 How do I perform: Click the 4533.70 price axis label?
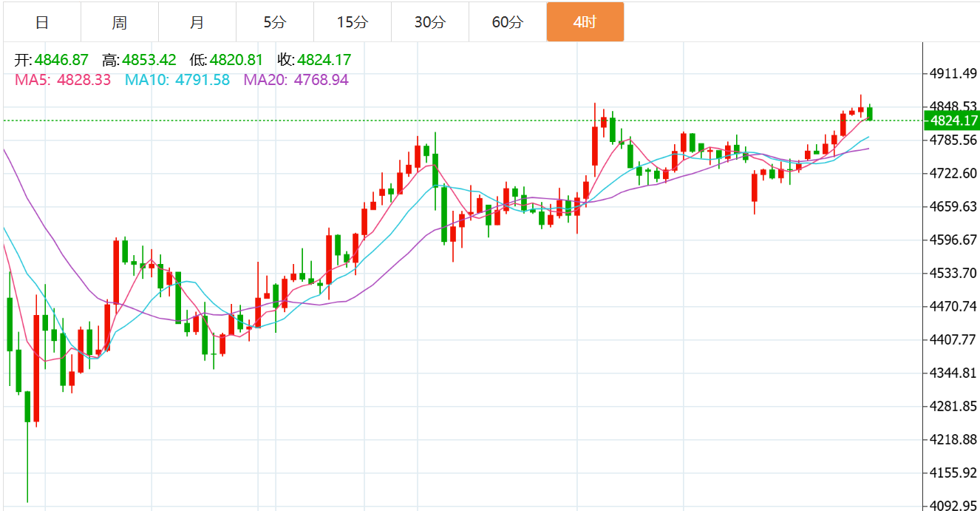click(x=954, y=273)
